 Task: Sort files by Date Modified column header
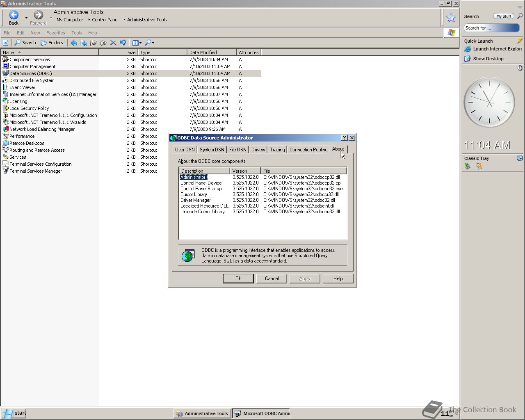pos(212,52)
